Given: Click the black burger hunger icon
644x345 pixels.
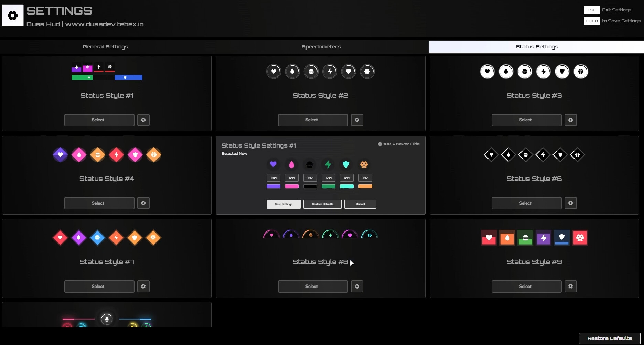Looking at the screenshot, I should (310, 165).
